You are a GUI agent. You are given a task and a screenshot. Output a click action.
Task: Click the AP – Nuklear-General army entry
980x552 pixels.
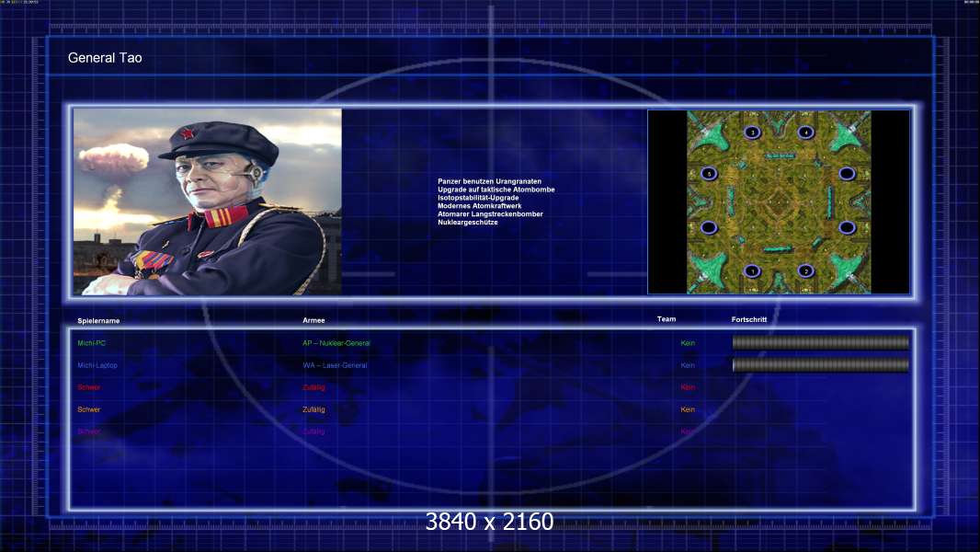[336, 342]
